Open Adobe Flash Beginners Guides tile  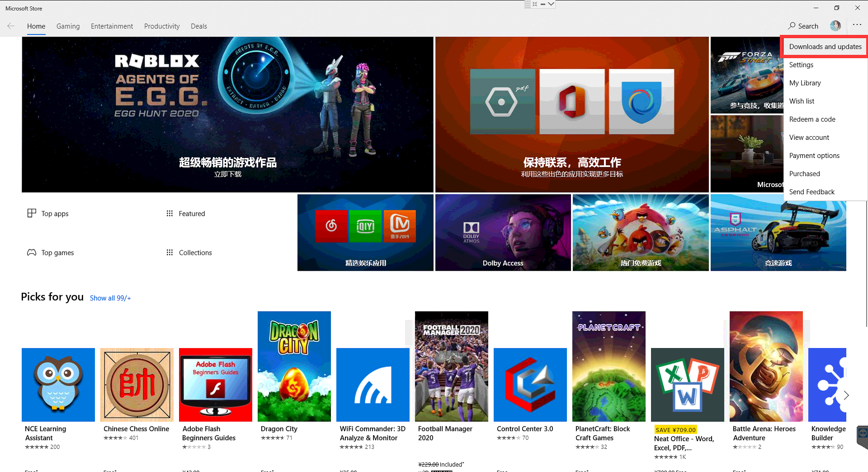216,385
